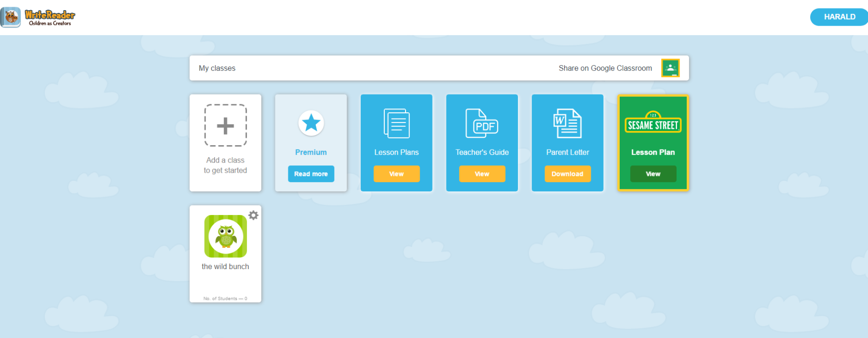Open the HARALD user menu
The width and height of the screenshot is (868, 338).
tap(839, 17)
